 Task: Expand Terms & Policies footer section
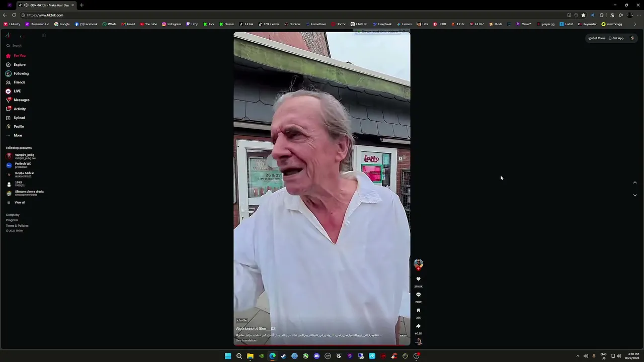pos(17,226)
